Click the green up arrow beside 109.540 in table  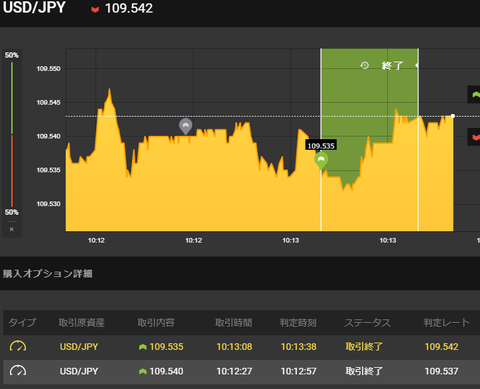point(143,371)
